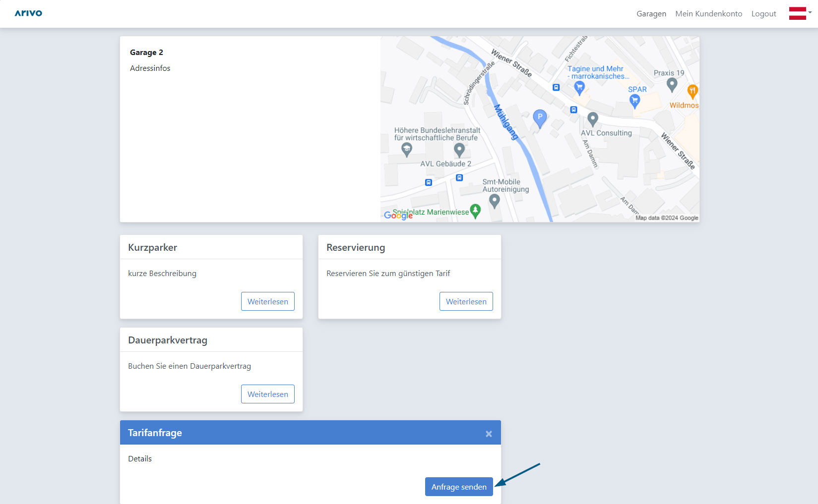Click Weiterlesen in the Kurzparker card
The width and height of the screenshot is (818, 504).
(x=267, y=301)
